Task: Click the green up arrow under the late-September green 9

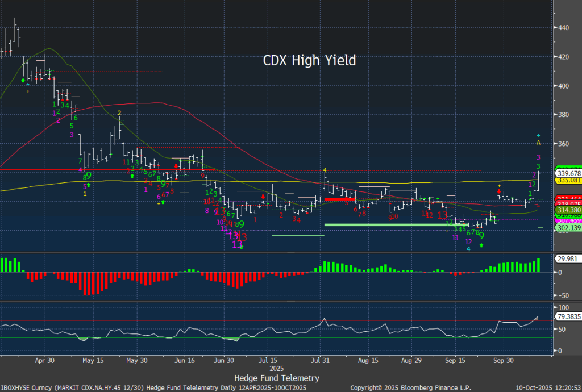Action: (x=482, y=245)
